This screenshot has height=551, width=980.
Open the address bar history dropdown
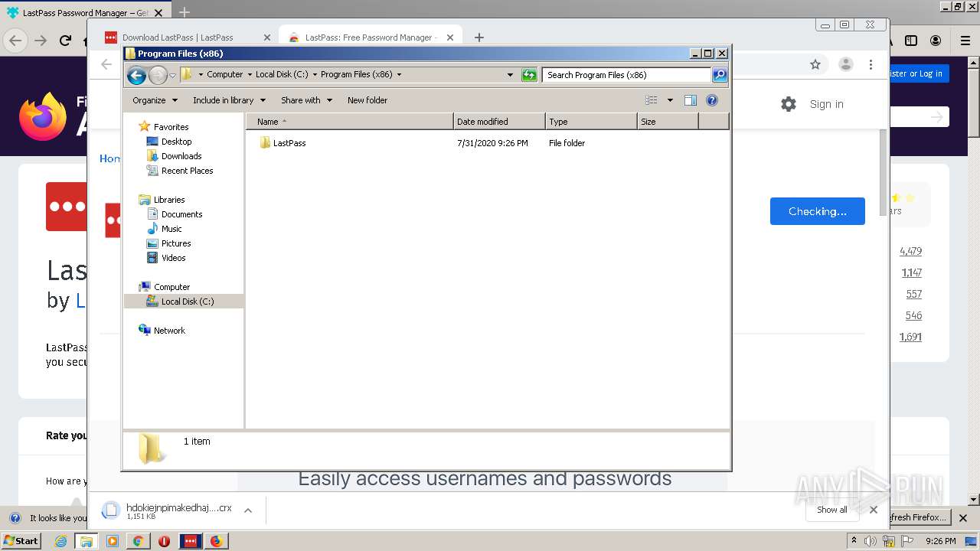(510, 75)
